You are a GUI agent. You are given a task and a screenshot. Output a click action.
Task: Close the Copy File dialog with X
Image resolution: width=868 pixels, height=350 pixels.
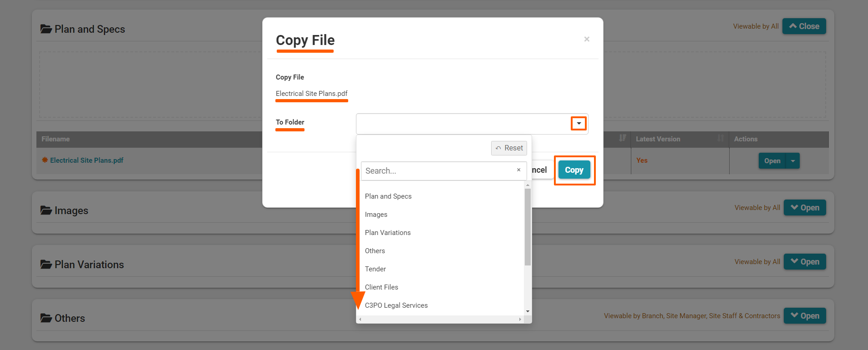[x=587, y=39]
